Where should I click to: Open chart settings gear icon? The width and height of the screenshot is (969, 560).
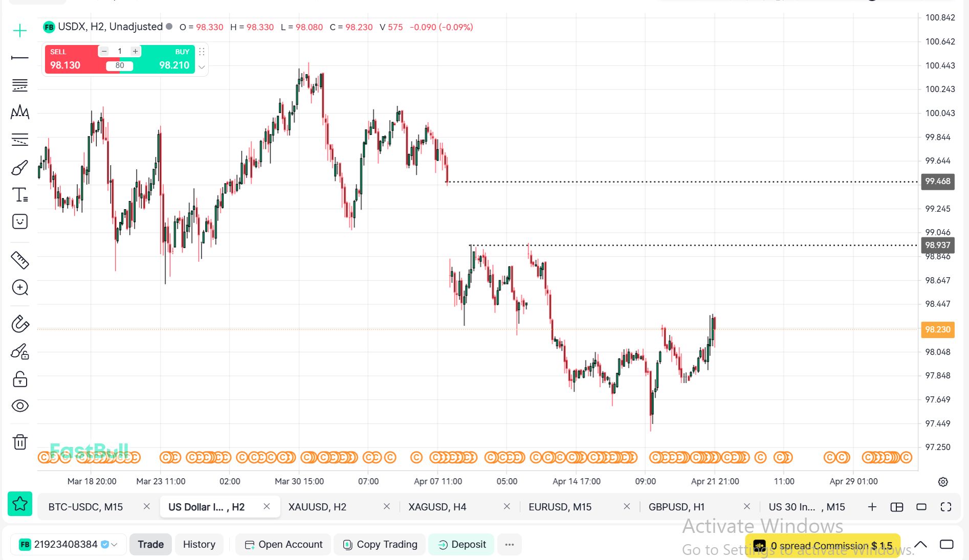[943, 482]
